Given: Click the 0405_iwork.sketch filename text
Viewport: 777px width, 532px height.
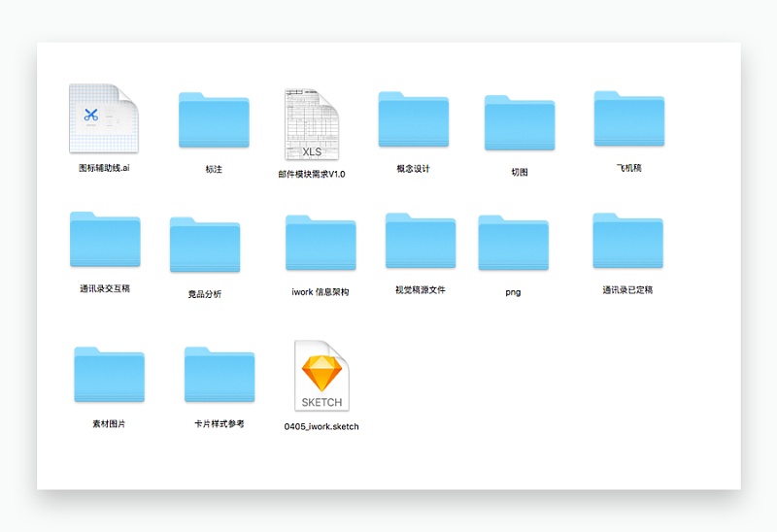Looking at the screenshot, I should 321,426.
